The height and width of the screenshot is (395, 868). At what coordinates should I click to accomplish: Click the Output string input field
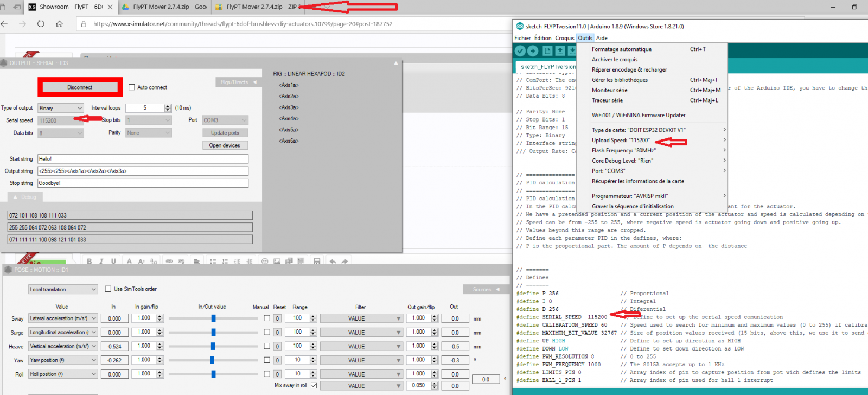(x=143, y=171)
